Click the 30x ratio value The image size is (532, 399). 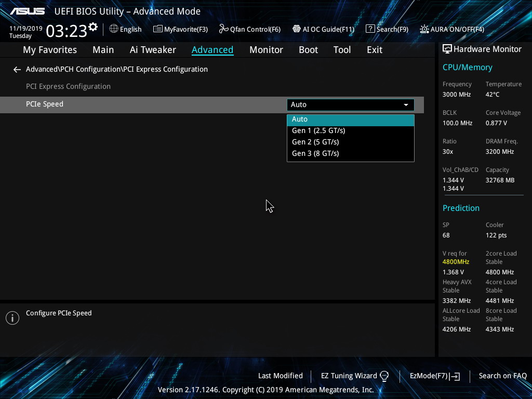(447, 152)
